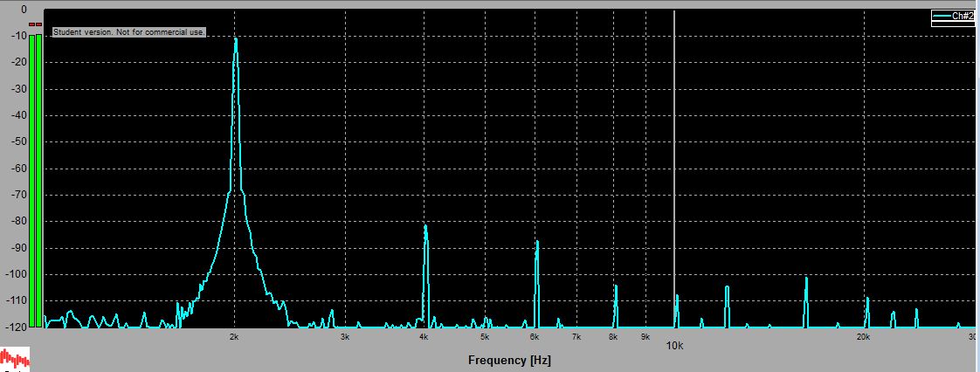Click the harmonic peak at 6k
The image size is (980, 372).
point(537,243)
